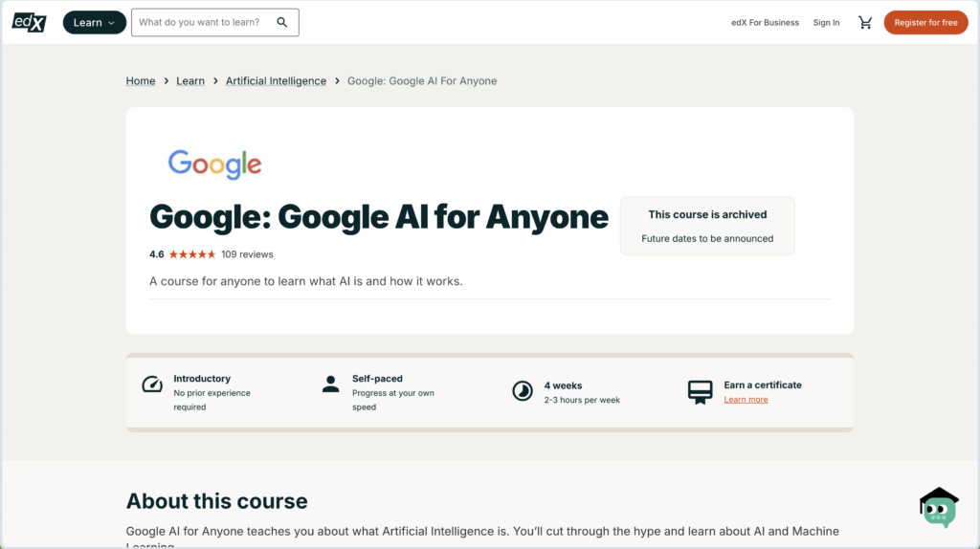This screenshot has height=549, width=980.
Task: Click the search magnifier icon
Action: point(282,23)
